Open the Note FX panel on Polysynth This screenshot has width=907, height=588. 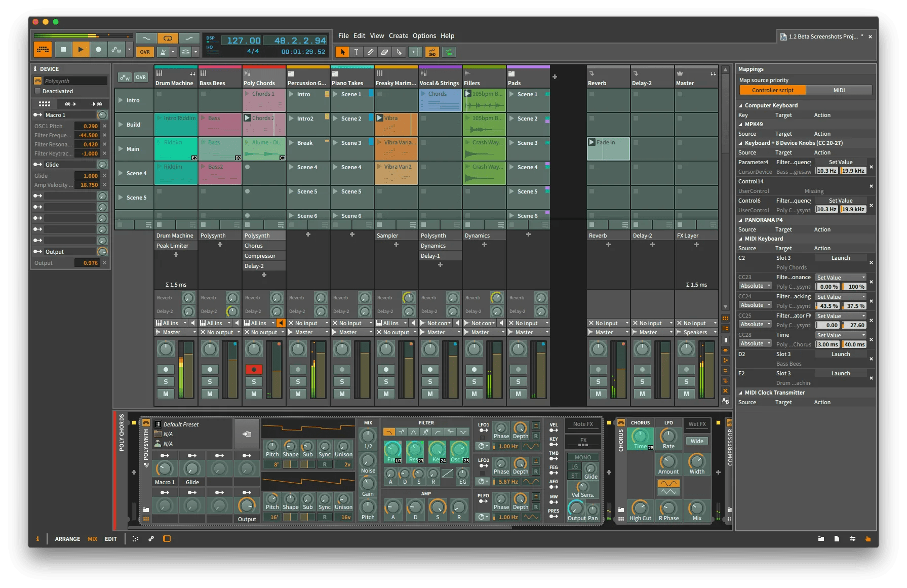pos(583,424)
